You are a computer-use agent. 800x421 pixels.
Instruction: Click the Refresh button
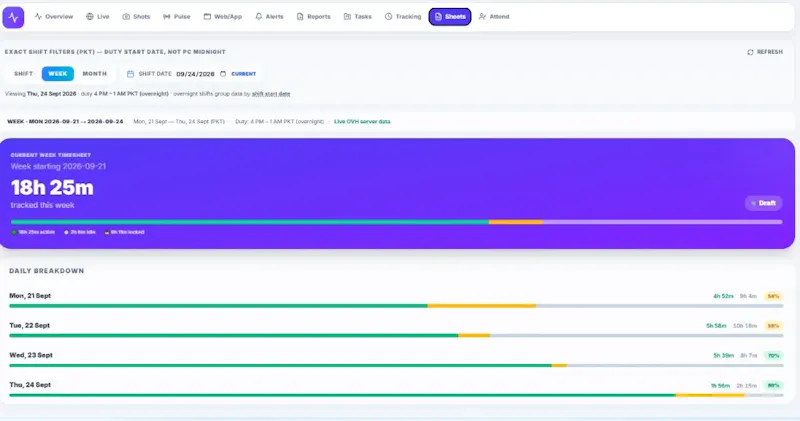coord(765,52)
